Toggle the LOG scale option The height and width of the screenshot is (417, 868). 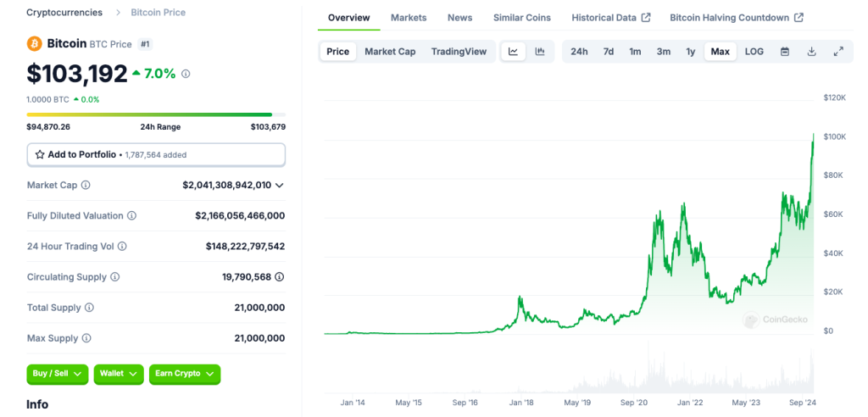point(754,52)
